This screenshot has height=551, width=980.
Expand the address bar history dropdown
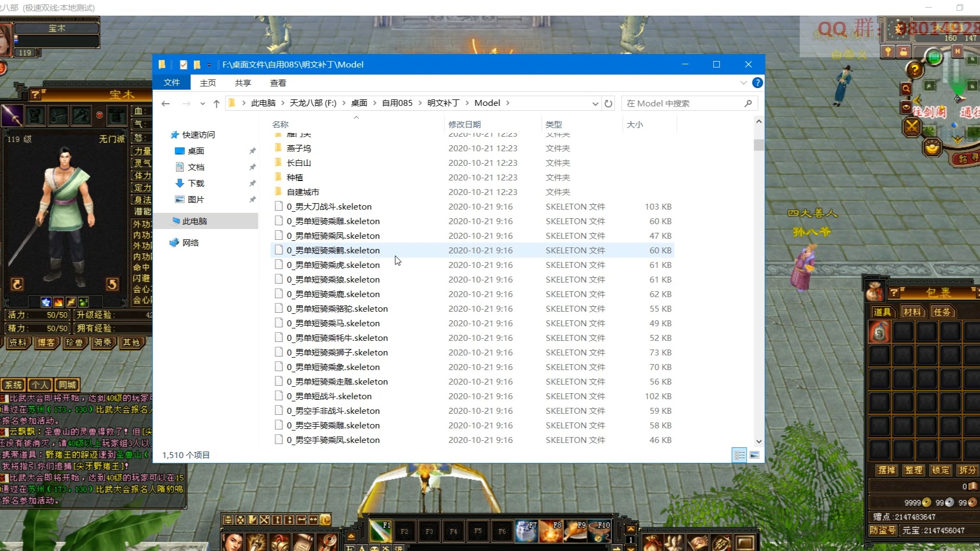pyautogui.click(x=595, y=103)
